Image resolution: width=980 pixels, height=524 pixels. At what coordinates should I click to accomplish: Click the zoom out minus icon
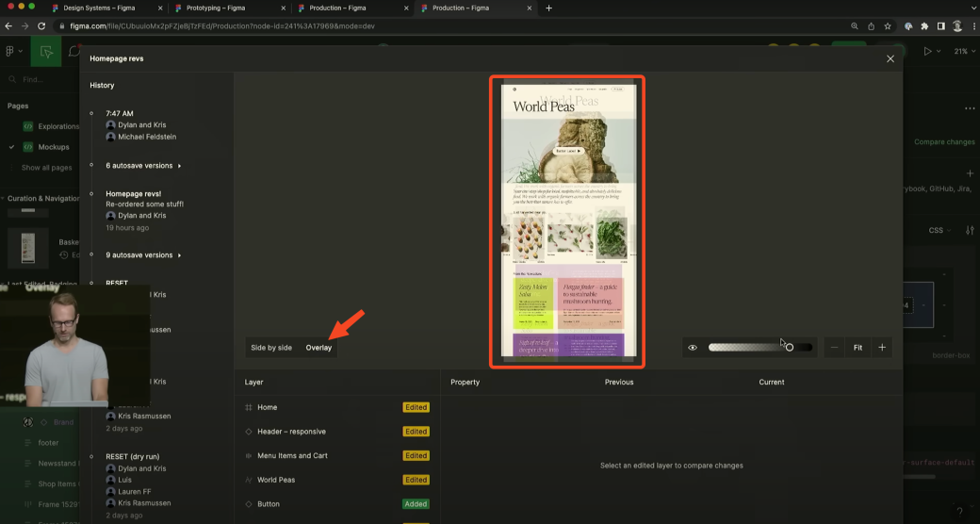[835, 348]
